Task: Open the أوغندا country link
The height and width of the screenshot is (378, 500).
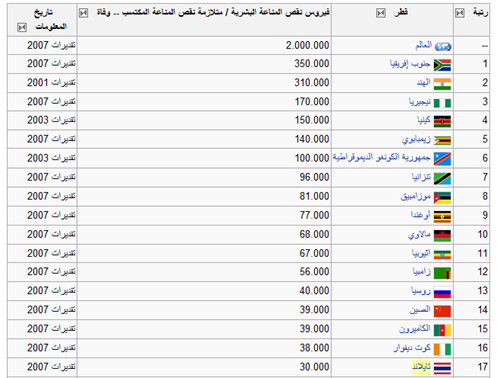Action: (421, 215)
